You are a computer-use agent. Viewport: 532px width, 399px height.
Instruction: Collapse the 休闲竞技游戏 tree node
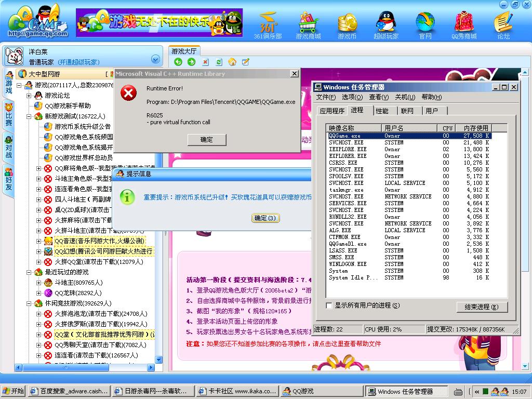pyautogui.click(x=29, y=303)
